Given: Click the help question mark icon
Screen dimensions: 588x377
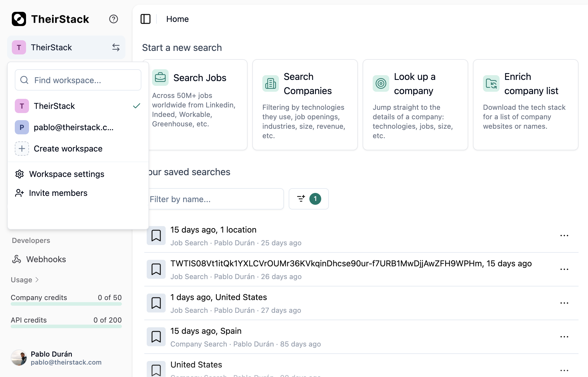Looking at the screenshot, I should (x=114, y=19).
